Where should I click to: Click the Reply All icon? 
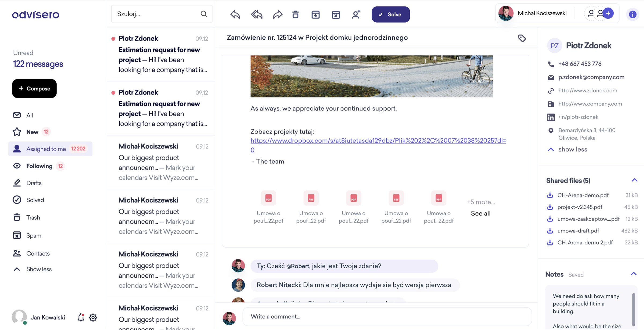[256, 14]
